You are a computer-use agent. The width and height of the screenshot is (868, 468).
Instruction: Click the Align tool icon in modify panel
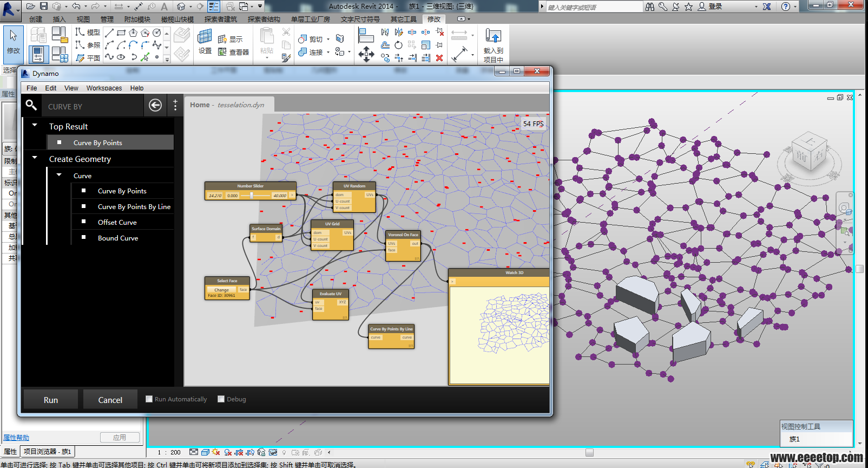pos(366,36)
